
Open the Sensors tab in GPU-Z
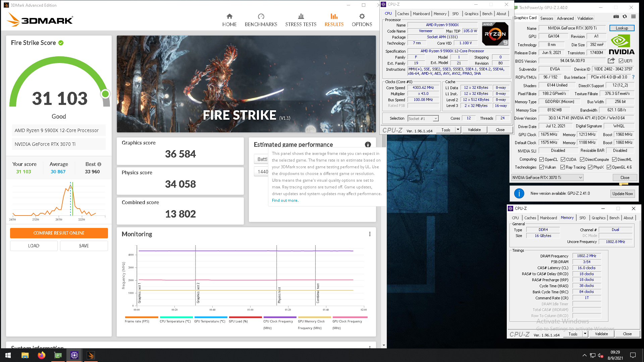547,18
